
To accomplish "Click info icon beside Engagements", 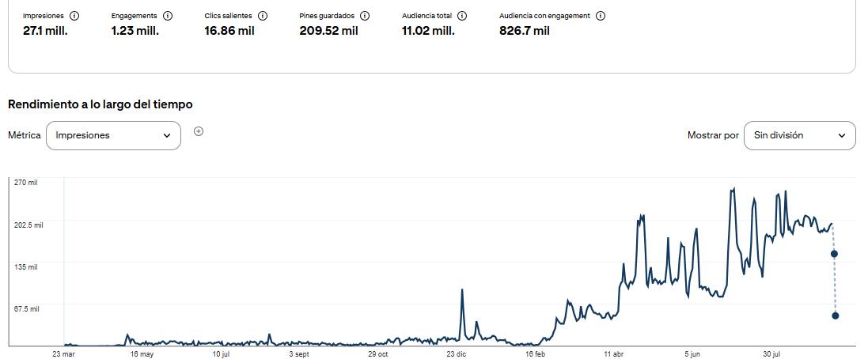I will pos(168,16).
